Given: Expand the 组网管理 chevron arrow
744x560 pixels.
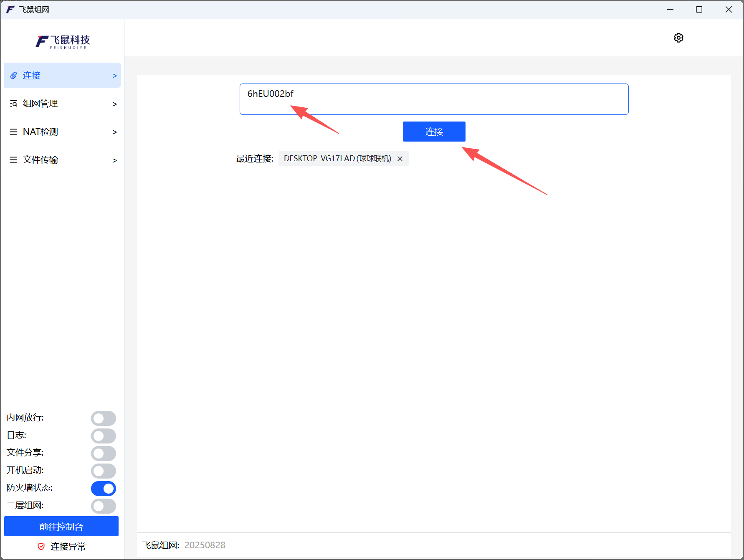Looking at the screenshot, I should click(x=114, y=104).
